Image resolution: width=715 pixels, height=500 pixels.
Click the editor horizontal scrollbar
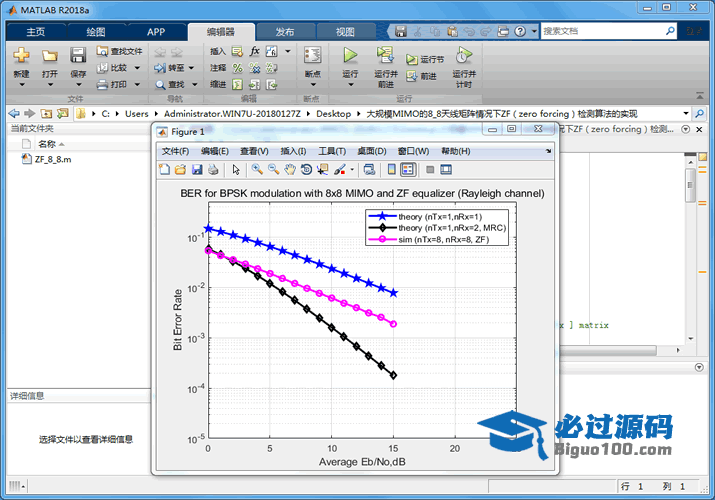pyautogui.click(x=608, y=350)
